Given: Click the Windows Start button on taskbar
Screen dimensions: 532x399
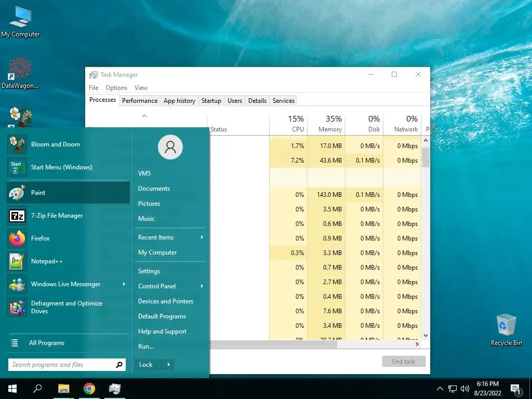Looking at the screenshot, I should pos(12,389).
